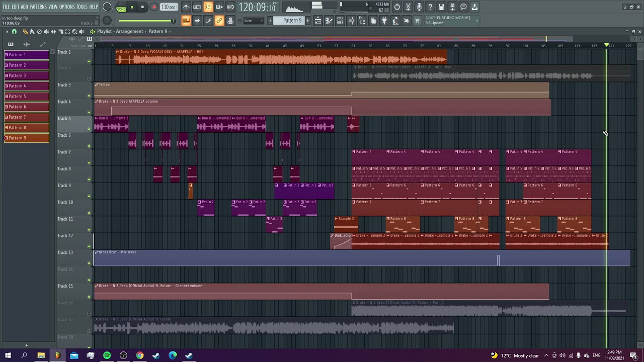Image resolution: width=644 pixels, height=362 pixels.
Task: Click the 130.000 tempo field
Action: 169,8
